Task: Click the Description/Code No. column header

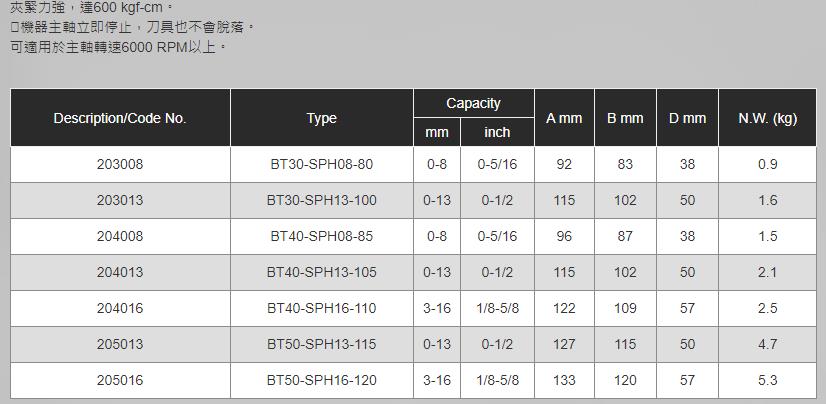Action: pos(120,118)
